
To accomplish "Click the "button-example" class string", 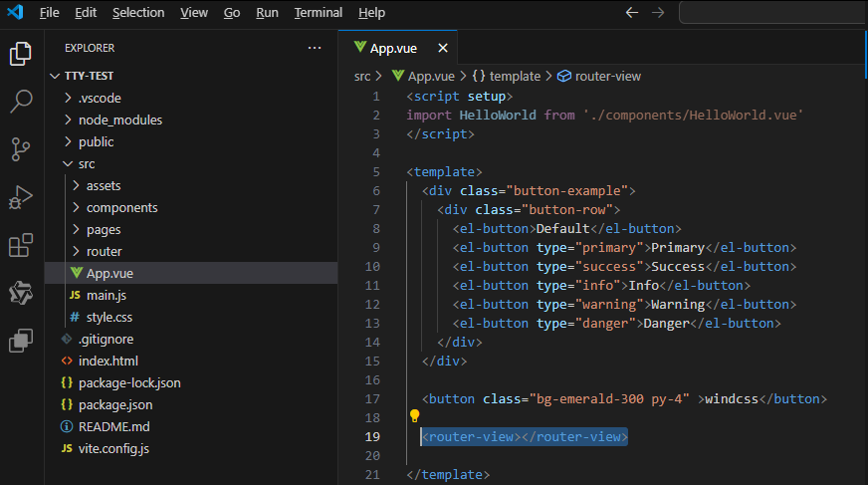I will [566, 191].
